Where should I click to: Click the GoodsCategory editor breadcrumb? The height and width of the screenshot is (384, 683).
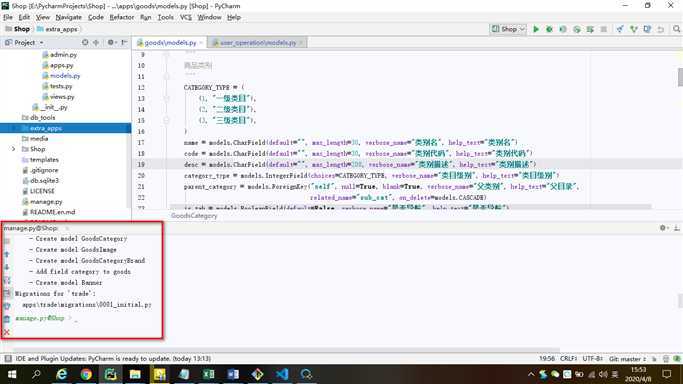pyautogui.click(x=194, y=216)
